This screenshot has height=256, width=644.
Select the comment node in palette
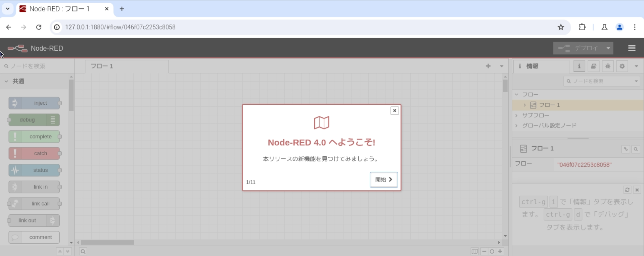click(34, 237)
